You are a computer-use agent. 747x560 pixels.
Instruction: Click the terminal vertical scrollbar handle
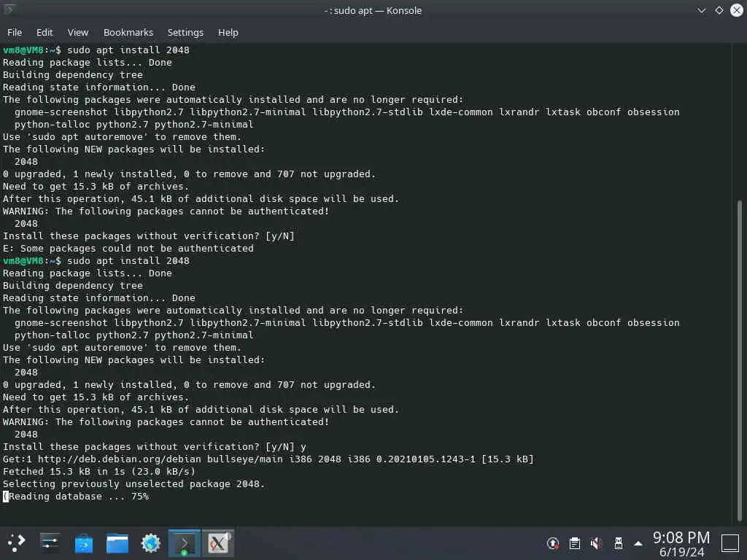[x=740, y=360]
